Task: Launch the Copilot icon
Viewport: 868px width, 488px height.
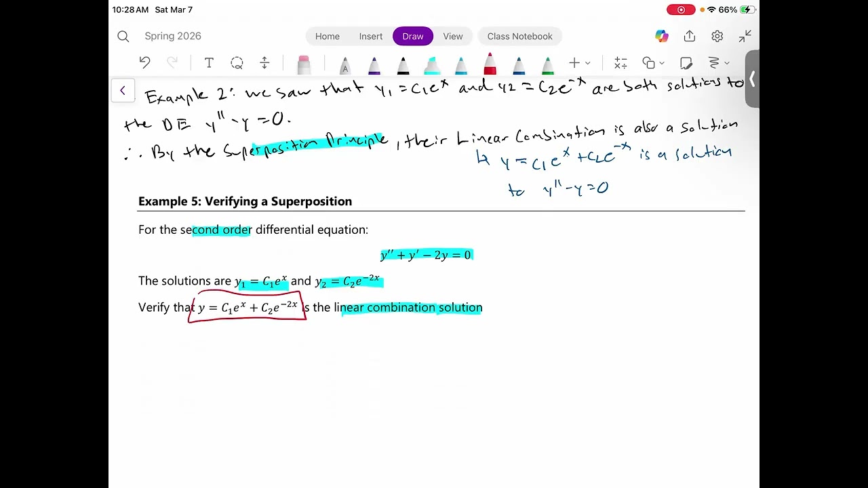Action: 662,37
